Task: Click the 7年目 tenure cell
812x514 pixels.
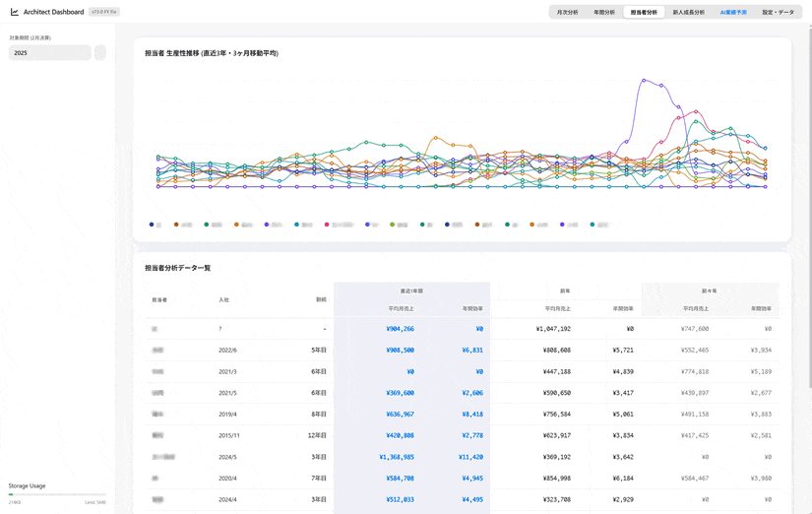Action: click(319, 479)
